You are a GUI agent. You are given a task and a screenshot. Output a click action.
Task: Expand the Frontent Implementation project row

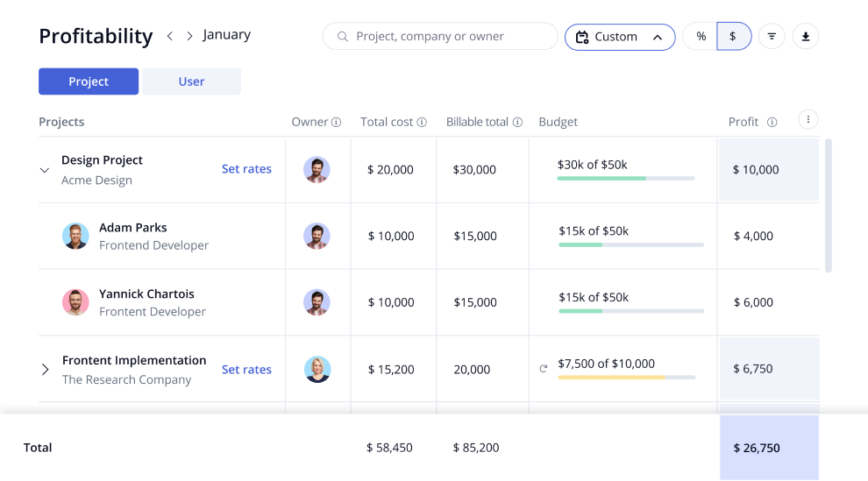pos(46,370)
